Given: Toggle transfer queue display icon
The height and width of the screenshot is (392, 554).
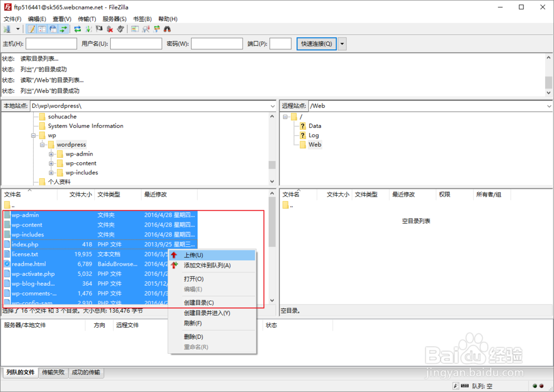Looking at the screenshot, I should point(63,29).
